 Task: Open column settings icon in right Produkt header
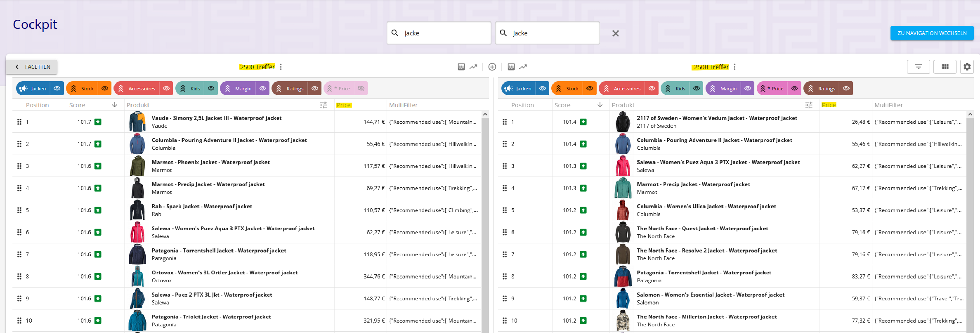coord(809,105)
